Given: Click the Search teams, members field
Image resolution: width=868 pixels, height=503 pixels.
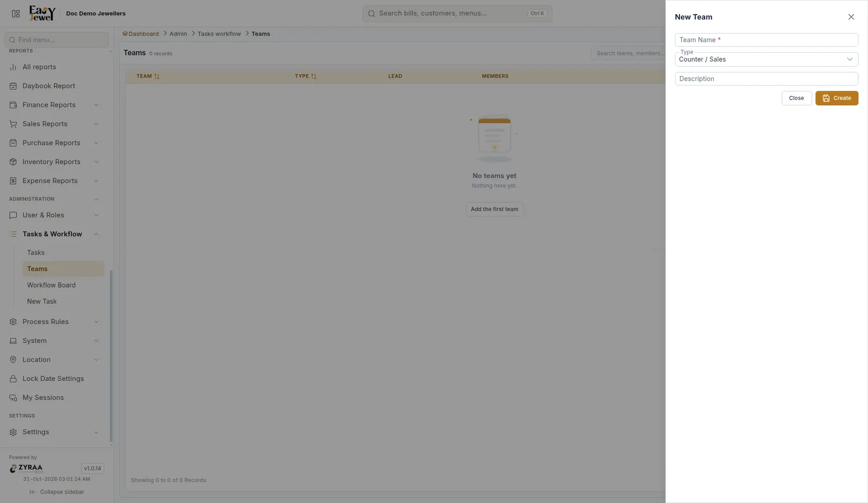Looking at the screenshot, I should [x=628, y=53].
